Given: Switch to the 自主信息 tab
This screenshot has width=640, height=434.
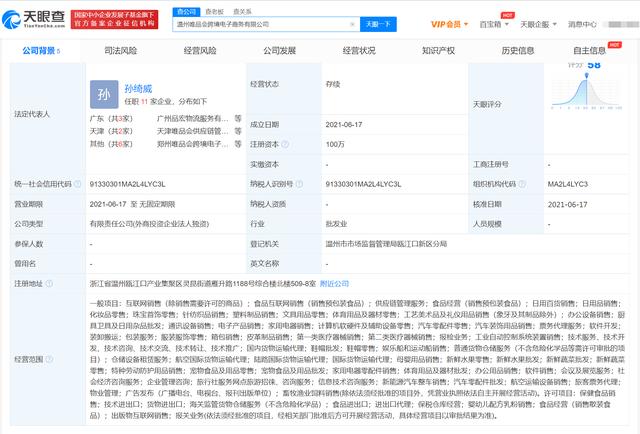Looking at the screenshot, I should [589, 51].
